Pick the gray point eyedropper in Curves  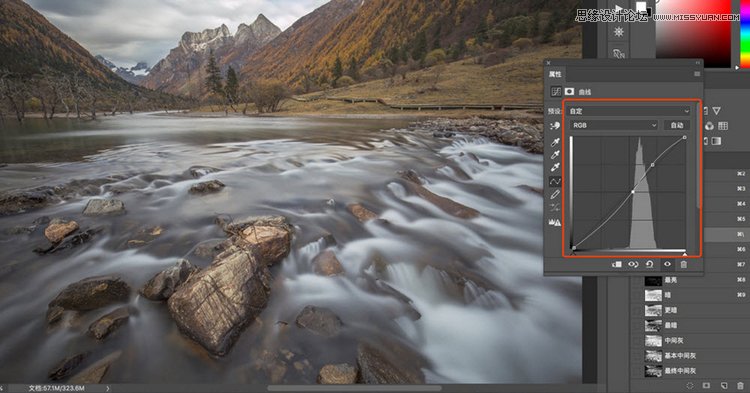point(555,154)
